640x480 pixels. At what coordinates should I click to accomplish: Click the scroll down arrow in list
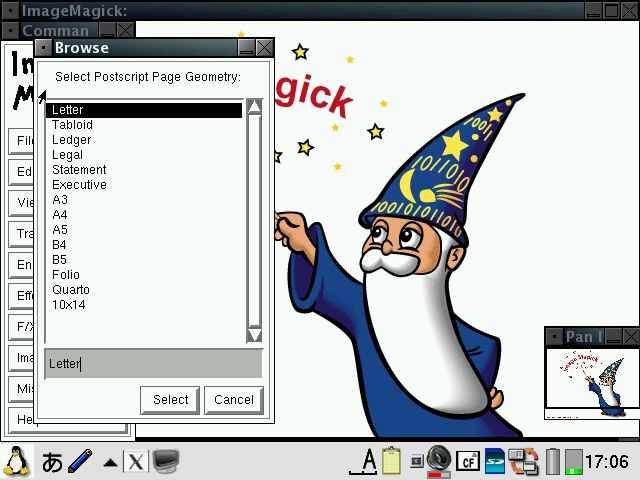tap(254, 335)
